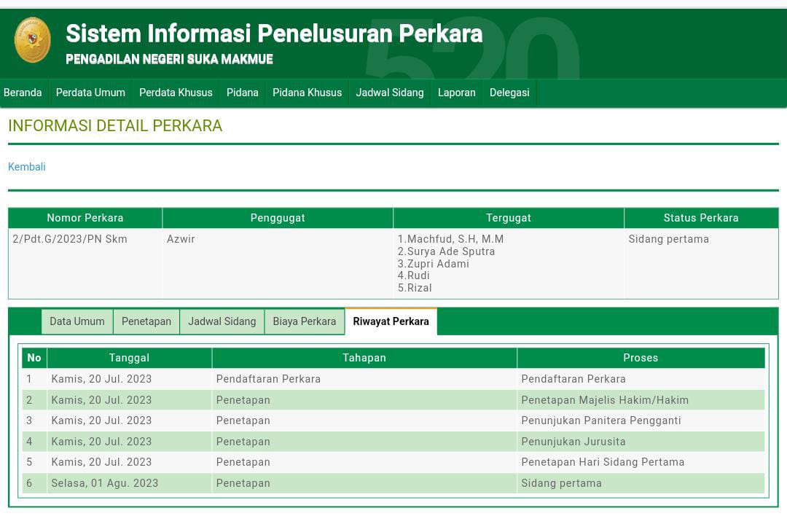The image size is (787, 532).
Task: Click the Sidang pertama row dated 01 Agu. 2023
Action: point(393,483)
